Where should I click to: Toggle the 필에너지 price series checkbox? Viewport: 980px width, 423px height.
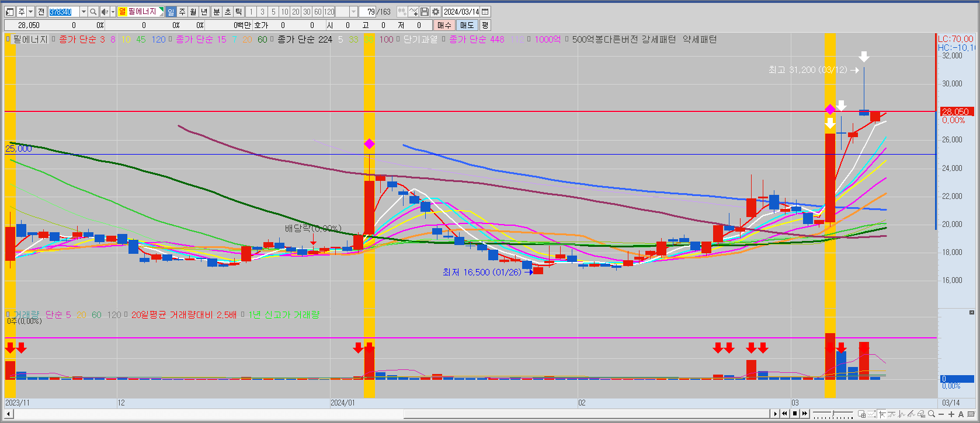[8, 39]
